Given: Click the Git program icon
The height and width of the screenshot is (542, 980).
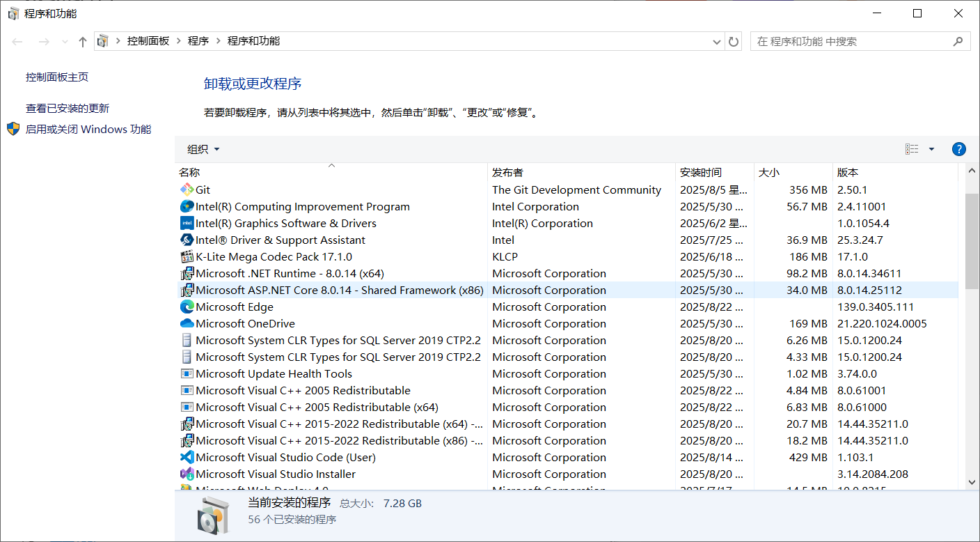Looking at the screenshot, I should click(x=187, y=189).
